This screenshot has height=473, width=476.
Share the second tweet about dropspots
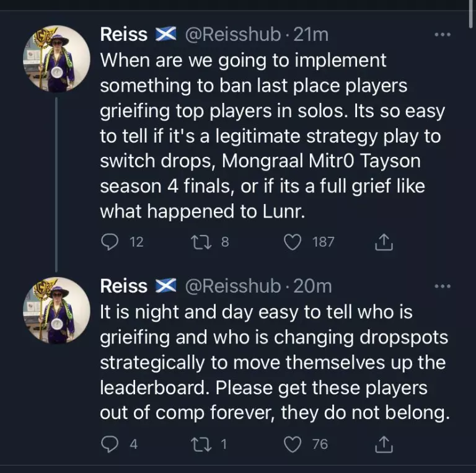(384, 444)
